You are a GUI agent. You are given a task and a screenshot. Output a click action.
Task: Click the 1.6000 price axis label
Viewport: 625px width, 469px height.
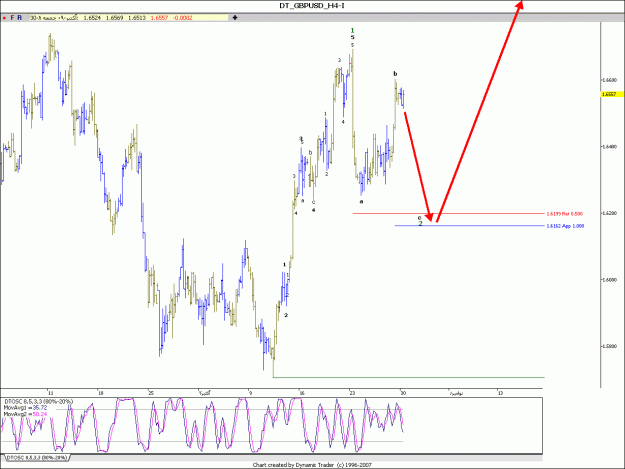coord(609,280)
